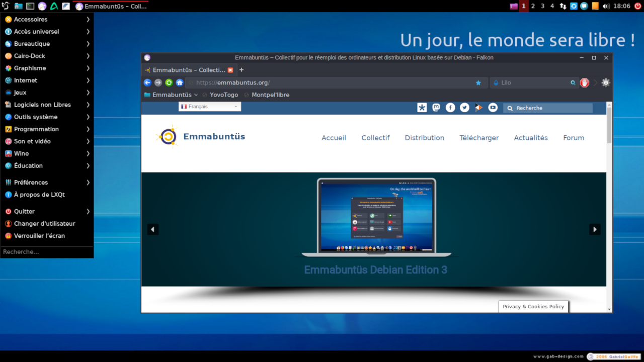Viewport: 644px width, 362px height.
Task: Bookmark page with the star icon
Action: (x=478, y=82)
